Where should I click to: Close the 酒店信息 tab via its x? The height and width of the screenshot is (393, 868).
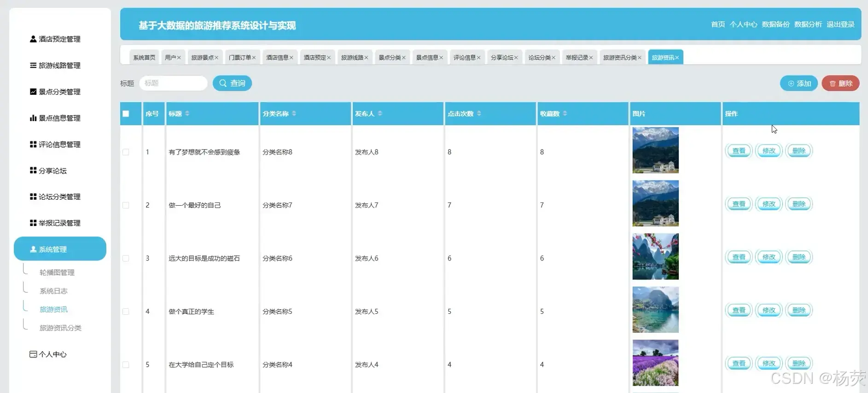[291, 58]
